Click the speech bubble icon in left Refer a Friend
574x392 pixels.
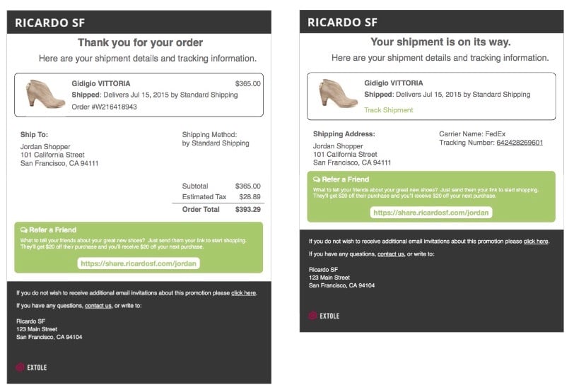pyautogui.click(x=24, y=230)
